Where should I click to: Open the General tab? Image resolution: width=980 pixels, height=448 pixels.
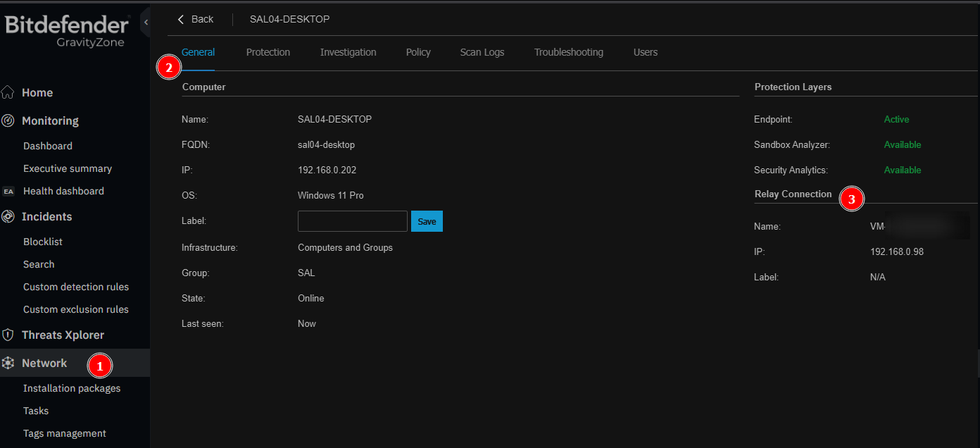[x=198, y=52]
